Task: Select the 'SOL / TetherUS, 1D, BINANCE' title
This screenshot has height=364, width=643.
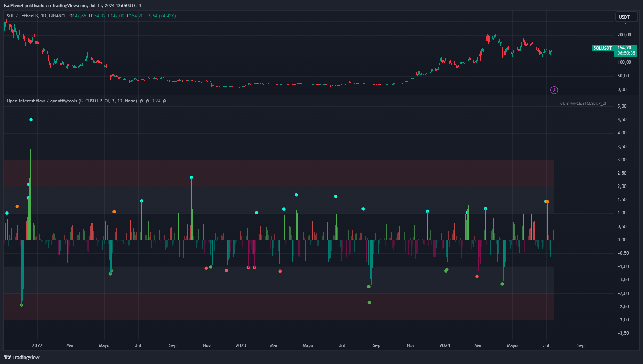Action: (x=36, y=16)
